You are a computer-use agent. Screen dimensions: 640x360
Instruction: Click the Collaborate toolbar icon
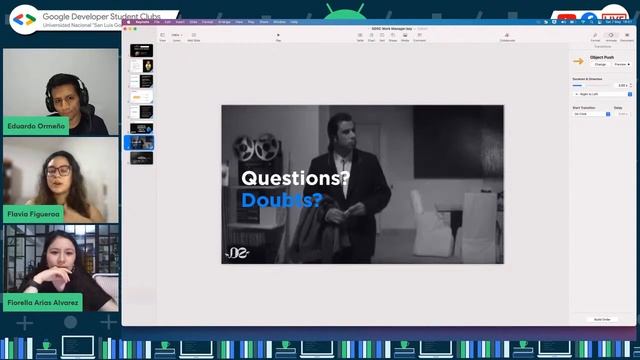click(x=507, y=37)
